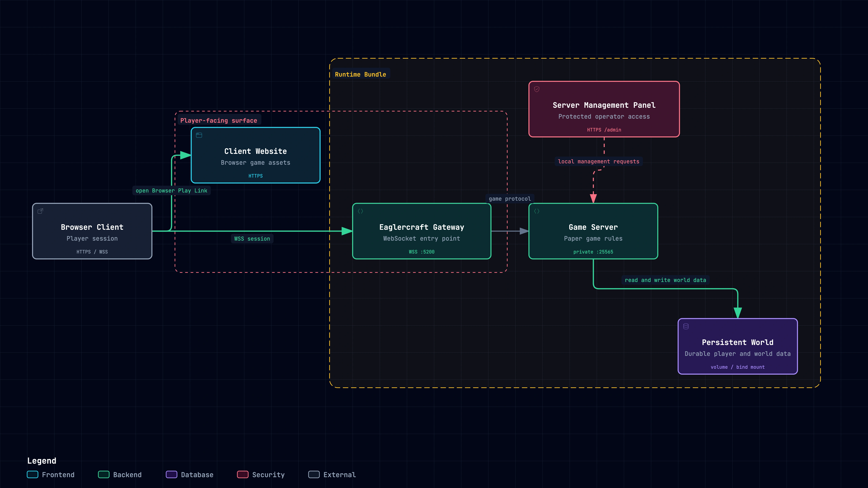This screenshot has height=488, width=868.
Task: Click the 'game protocol' edge label
Action: click(x=510, y=199)
